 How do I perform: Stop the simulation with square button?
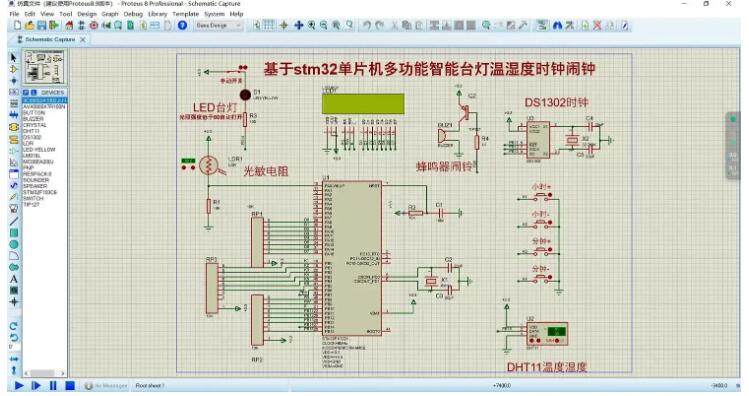click(x=70, y=385)
